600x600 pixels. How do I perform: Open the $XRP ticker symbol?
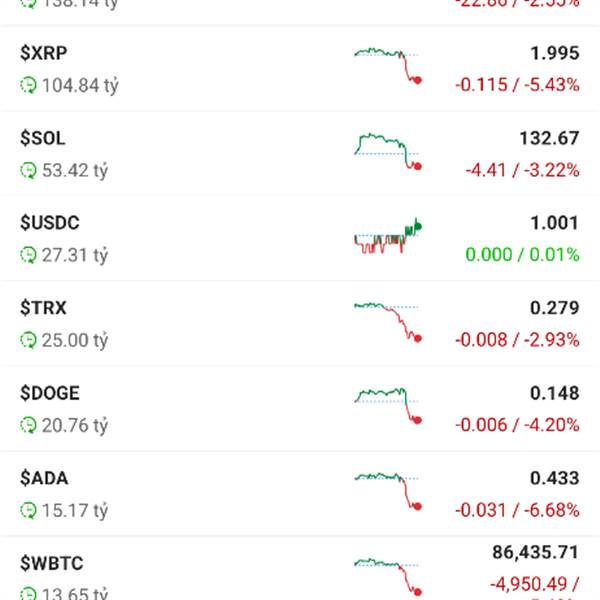pyautogui.click(x=44, y=53)
